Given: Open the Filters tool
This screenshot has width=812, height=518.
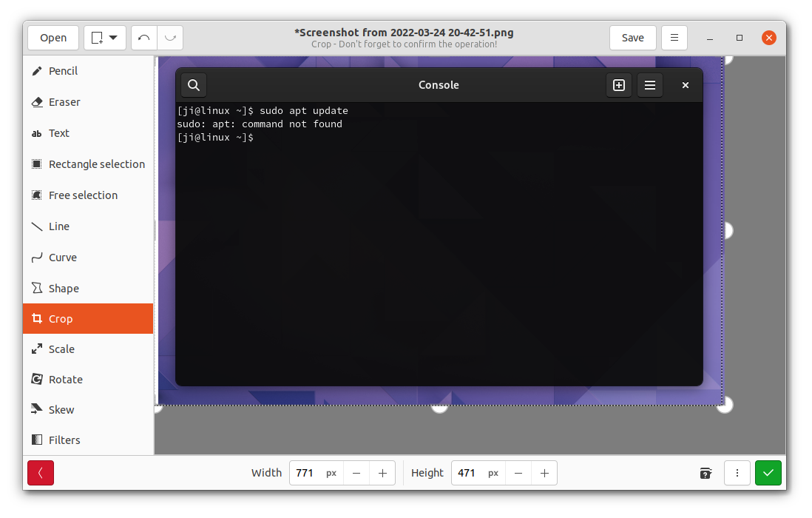Looking at the screenshot, I should tap(64, 440).
